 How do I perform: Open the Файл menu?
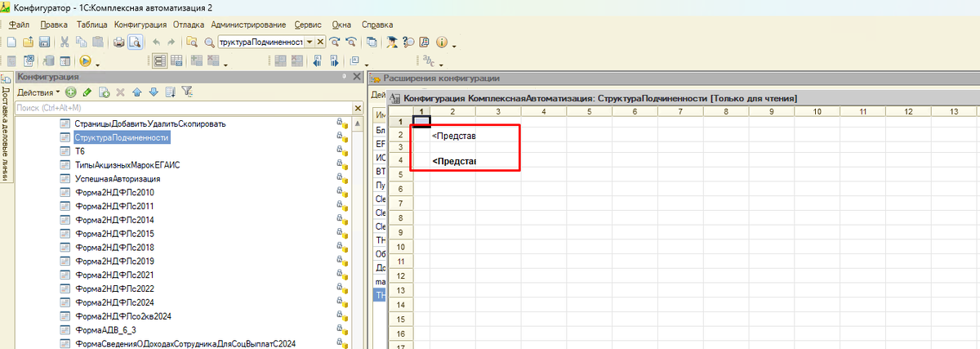pos(20,25)
